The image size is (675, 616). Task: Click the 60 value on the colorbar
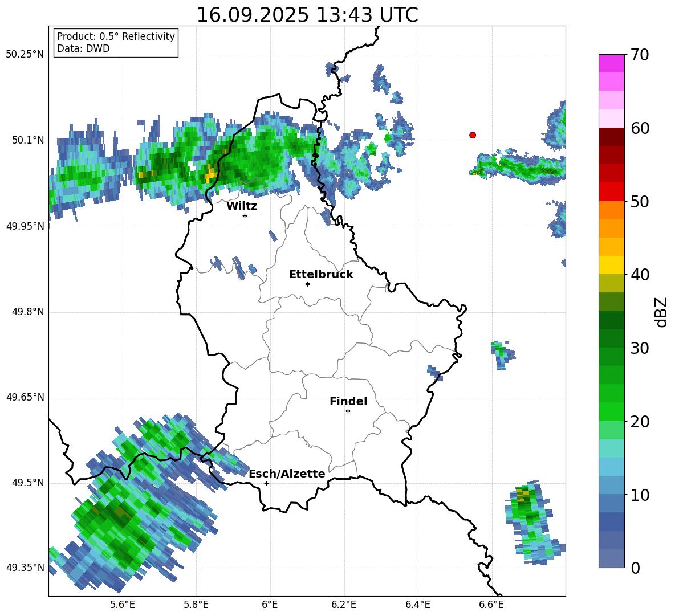pos(640,128)
